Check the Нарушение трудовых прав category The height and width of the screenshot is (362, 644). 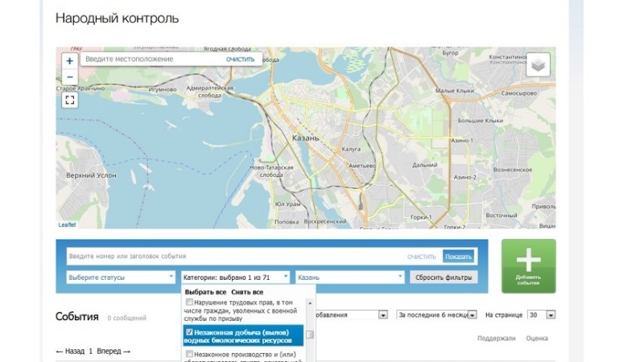pos(189,302)
